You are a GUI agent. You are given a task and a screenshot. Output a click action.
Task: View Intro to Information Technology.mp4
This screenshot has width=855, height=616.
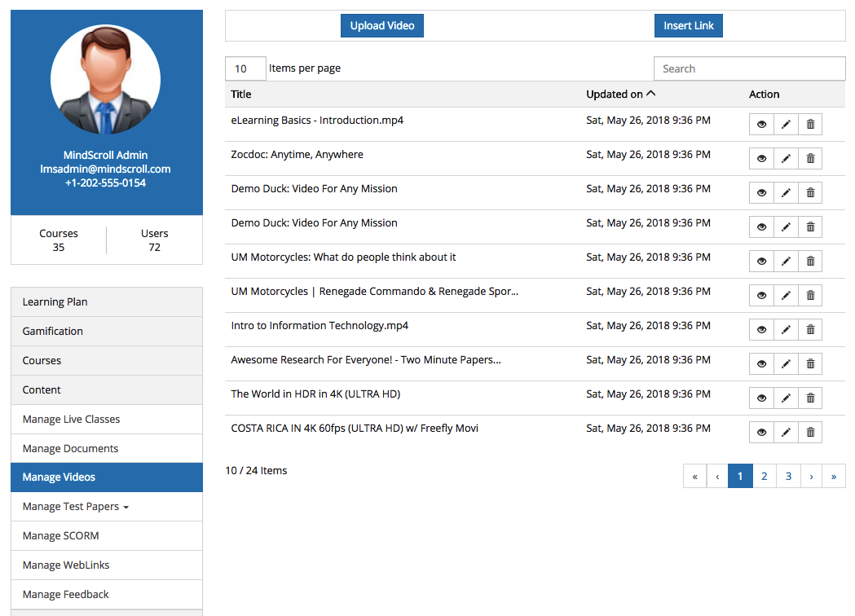point(761,330)
